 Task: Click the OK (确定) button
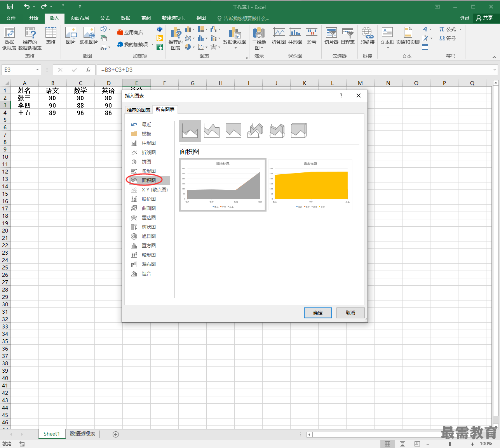tap(318, 313)
